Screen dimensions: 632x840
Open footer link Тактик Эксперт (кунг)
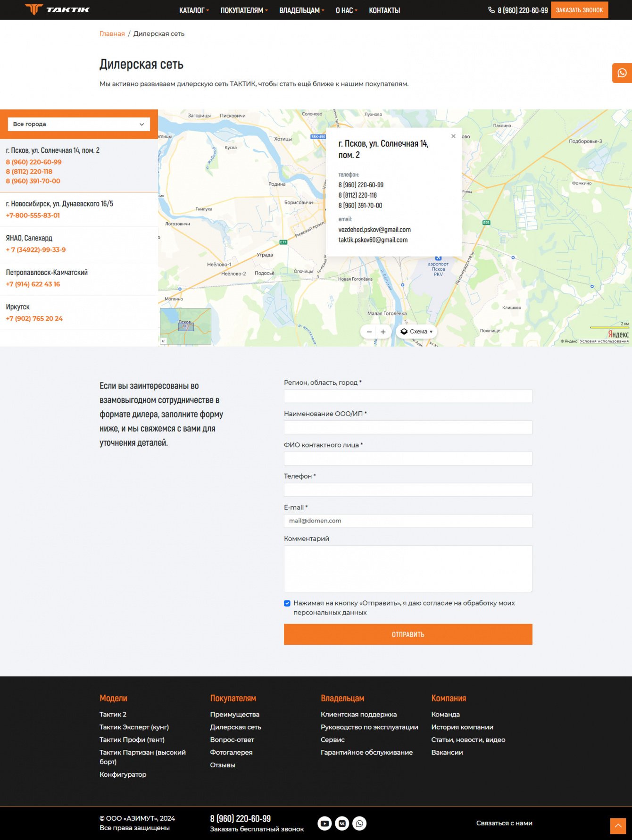134,727
